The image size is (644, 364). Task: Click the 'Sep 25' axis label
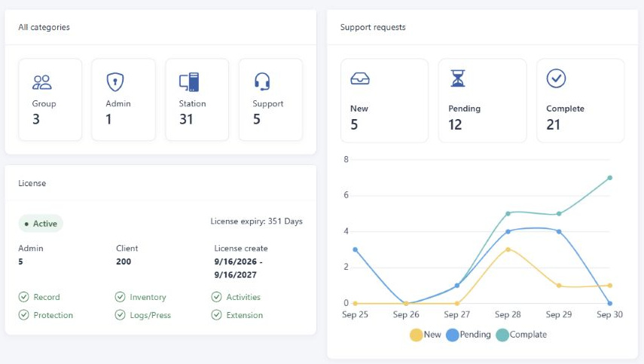[x=355, y=314]
